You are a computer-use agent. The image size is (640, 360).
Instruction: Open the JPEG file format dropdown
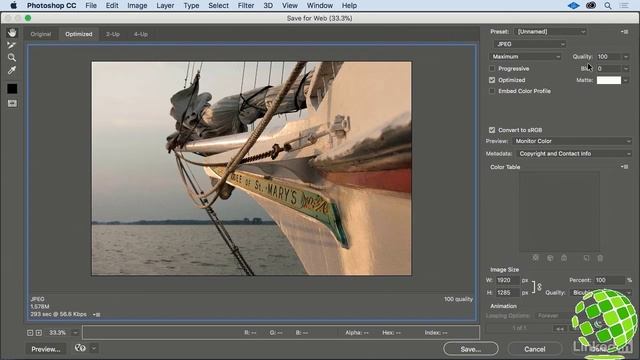pos(530,44)
